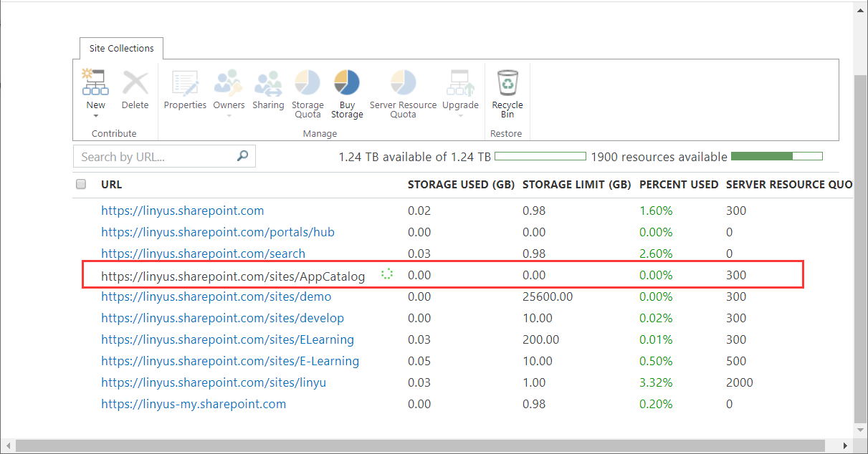
Task: Click the 500 server resource quota value
Action: tap(736, 361)
